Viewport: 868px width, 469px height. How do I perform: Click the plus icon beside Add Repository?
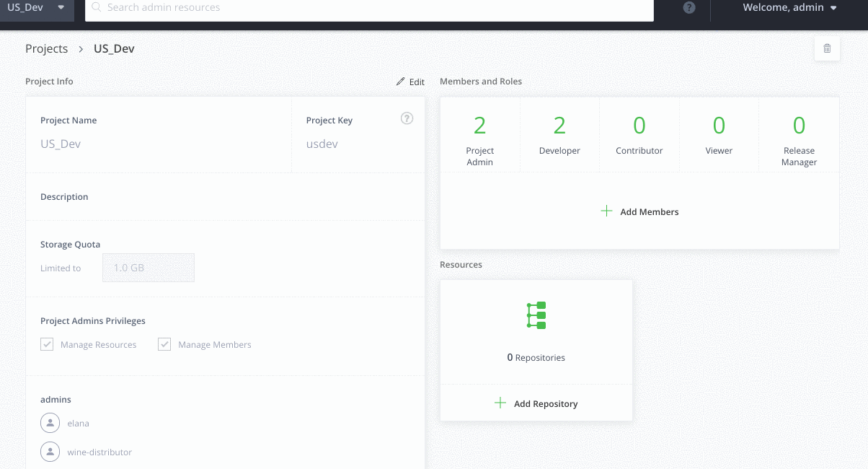click(500, 403)
